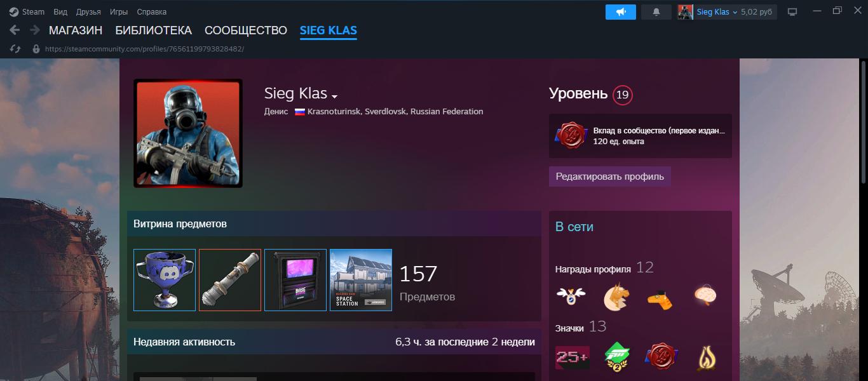Click the forward navigation arrow

pyautogui.click(x=35, y=30)
